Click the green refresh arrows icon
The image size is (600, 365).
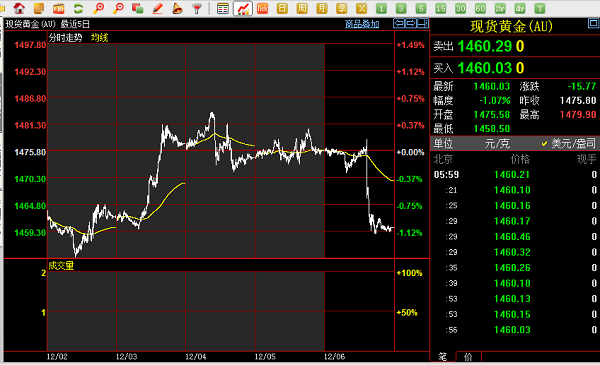coord(78,8)
